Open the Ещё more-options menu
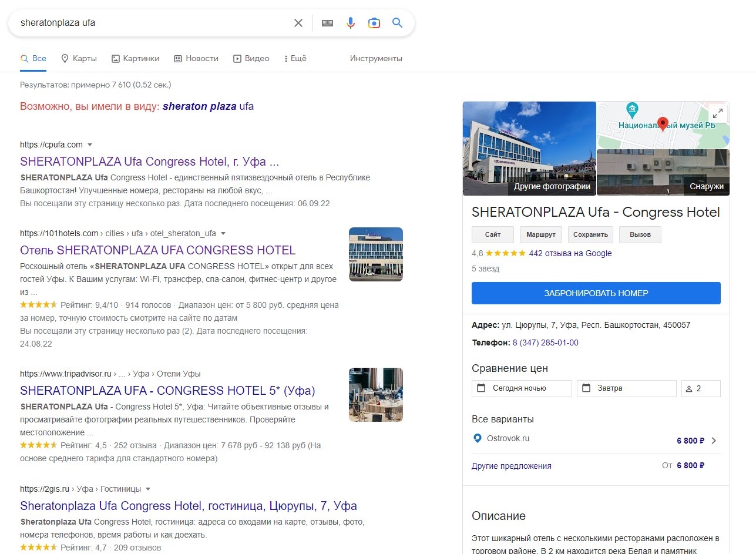756x554 pixels. [x=295, y=59]
